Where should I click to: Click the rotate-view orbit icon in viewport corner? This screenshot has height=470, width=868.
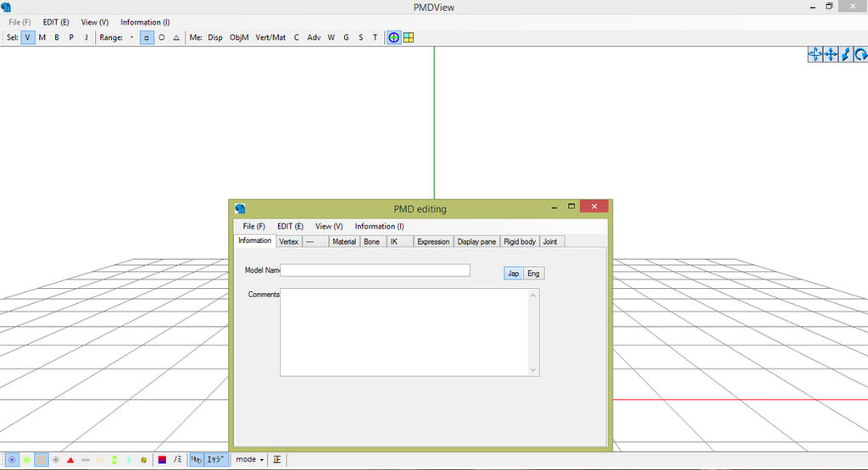pos(815,54)
